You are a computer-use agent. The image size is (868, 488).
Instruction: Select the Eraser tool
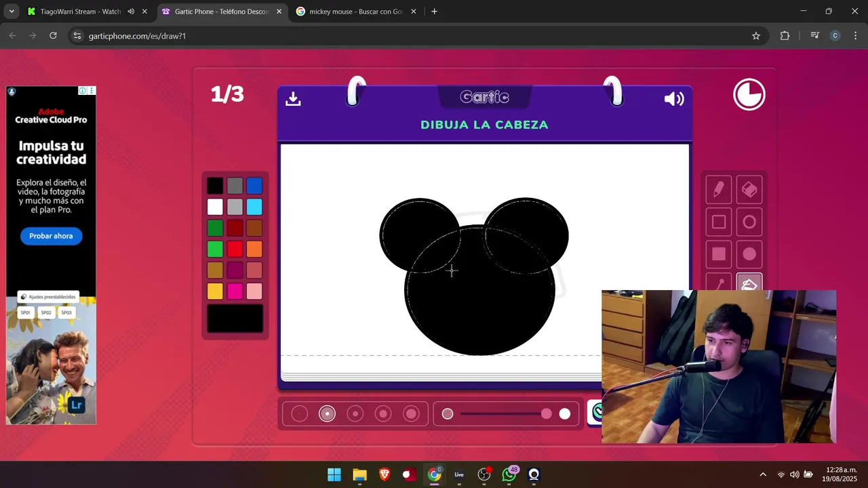point(749,190)
